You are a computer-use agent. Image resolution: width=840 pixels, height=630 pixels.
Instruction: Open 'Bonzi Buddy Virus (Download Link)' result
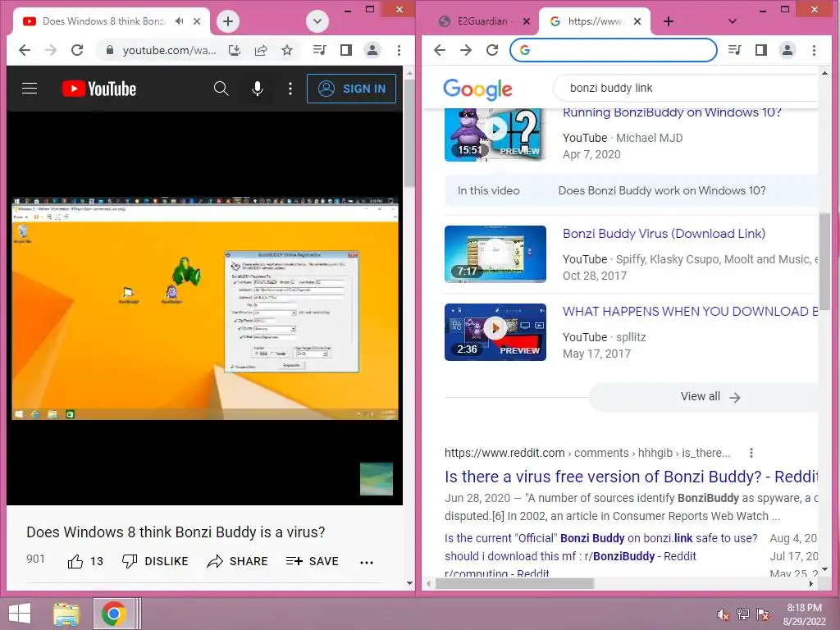click(664, 234)
